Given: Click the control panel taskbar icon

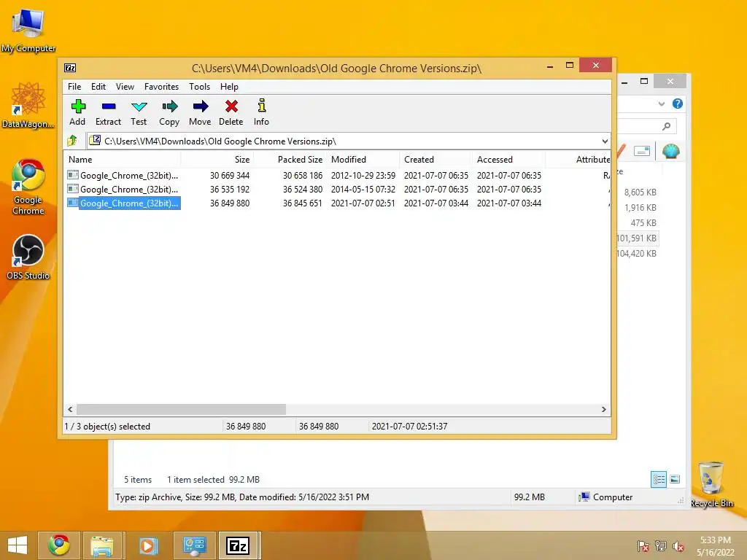Looking at the screenshot, I should tap(194, 545).
